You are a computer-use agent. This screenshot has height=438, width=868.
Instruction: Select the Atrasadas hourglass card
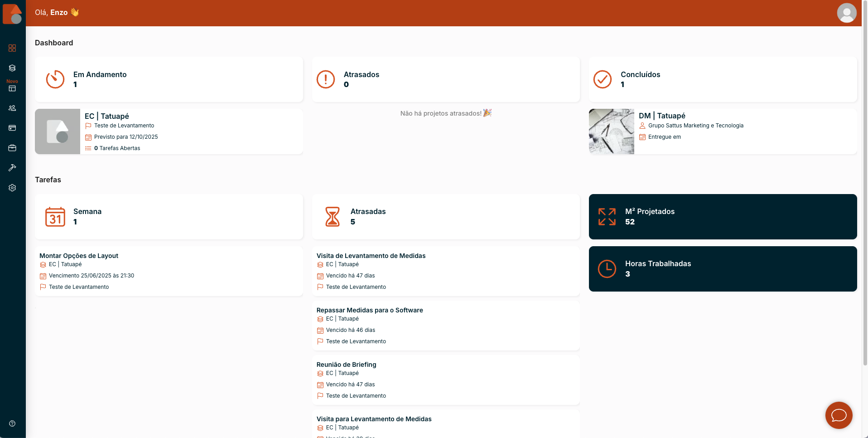coord(446,217)
